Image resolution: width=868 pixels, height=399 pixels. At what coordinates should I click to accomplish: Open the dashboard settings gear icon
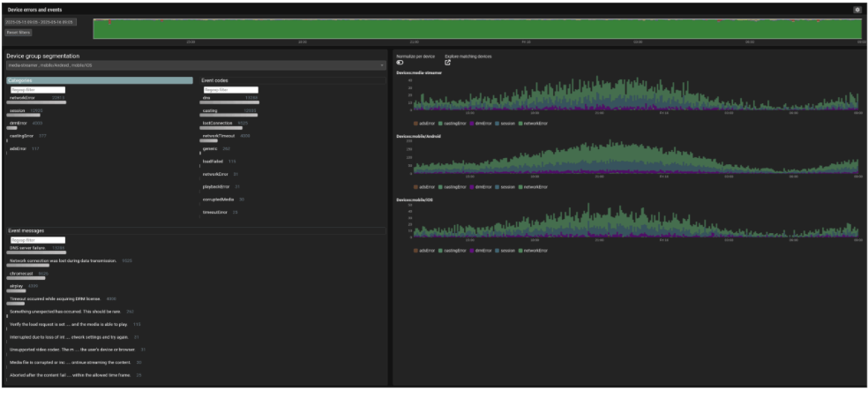point(857,10)
